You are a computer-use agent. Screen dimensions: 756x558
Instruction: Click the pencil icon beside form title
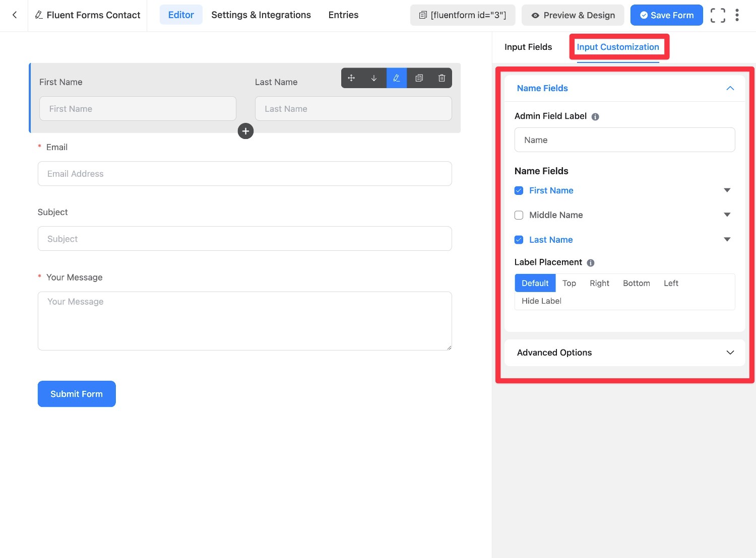(39, 15)
